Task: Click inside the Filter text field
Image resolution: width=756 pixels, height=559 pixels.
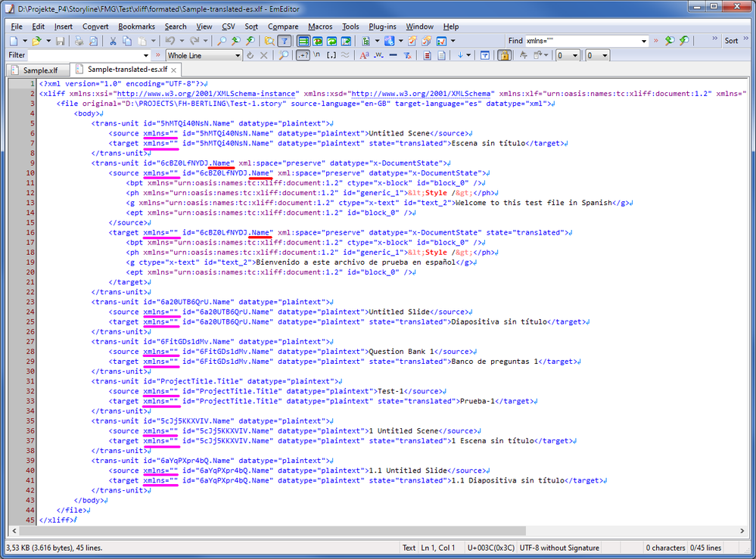Action: [85, 55]
